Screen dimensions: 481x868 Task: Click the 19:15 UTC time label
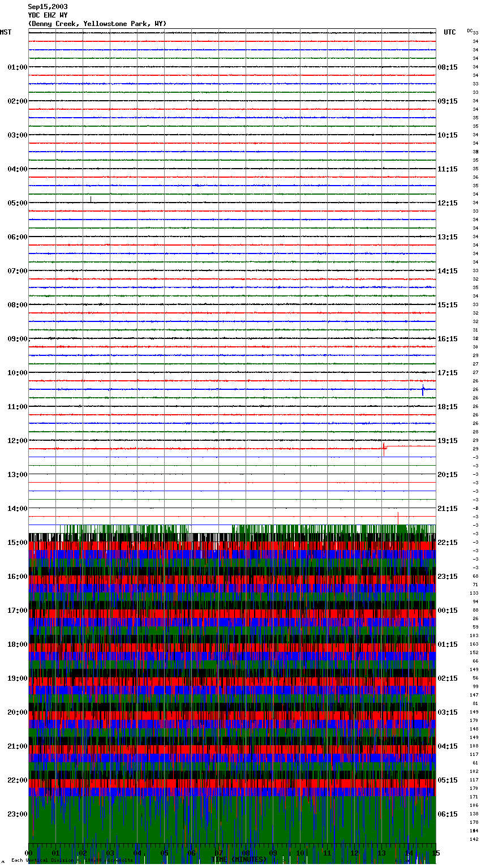[x=448, y=441]
